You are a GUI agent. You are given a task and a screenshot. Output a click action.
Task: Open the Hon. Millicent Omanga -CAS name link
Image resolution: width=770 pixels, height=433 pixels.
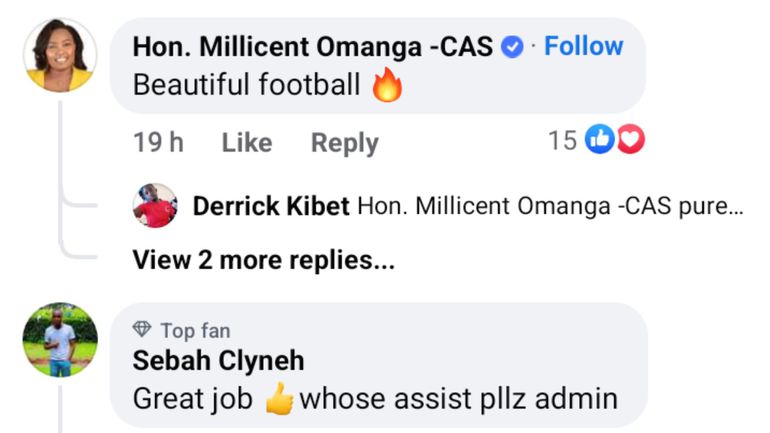(x=313, y=47)
